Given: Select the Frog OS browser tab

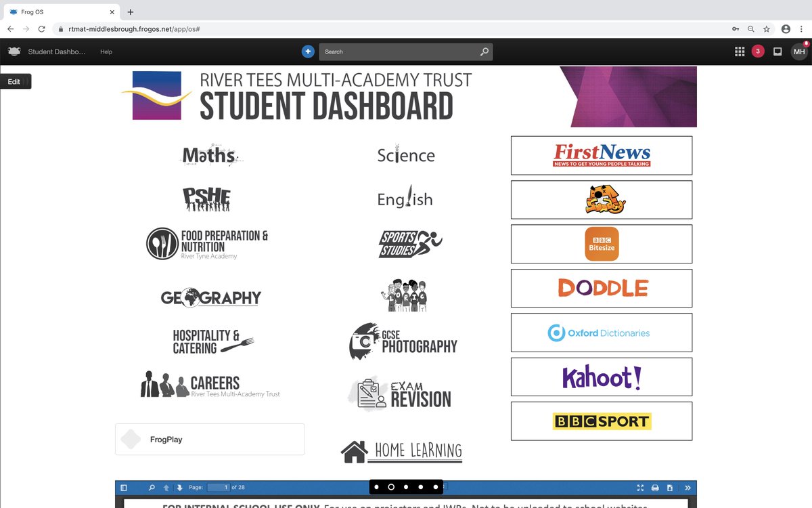Looking at the screenshot, I should [61, 12].
